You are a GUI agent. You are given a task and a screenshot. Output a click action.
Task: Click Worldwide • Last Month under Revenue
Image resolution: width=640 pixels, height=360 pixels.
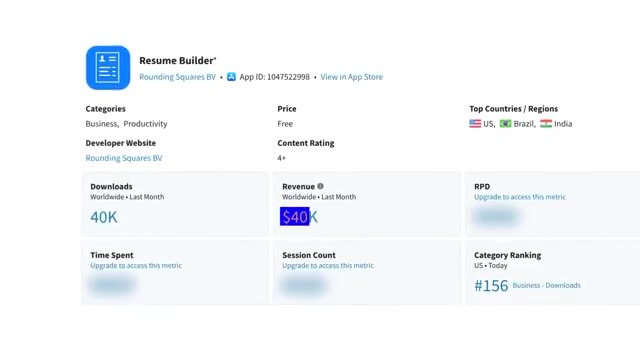319,197
